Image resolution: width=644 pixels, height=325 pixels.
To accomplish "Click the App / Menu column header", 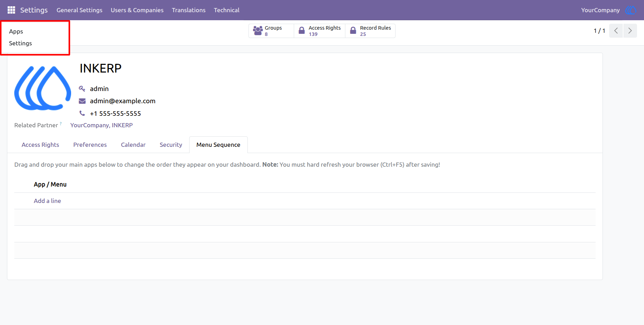I will click(50, 184).
